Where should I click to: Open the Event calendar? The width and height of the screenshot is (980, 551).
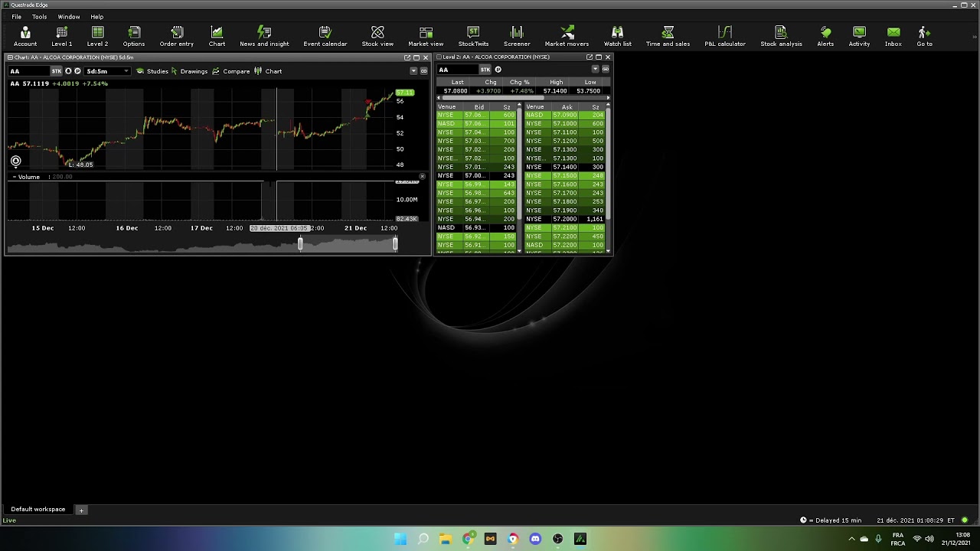tap(325, 36)
